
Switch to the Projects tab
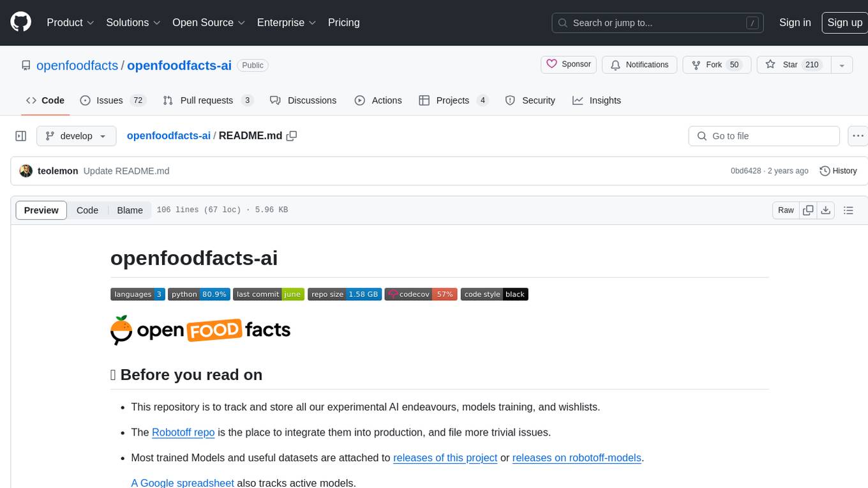point(454,100)
